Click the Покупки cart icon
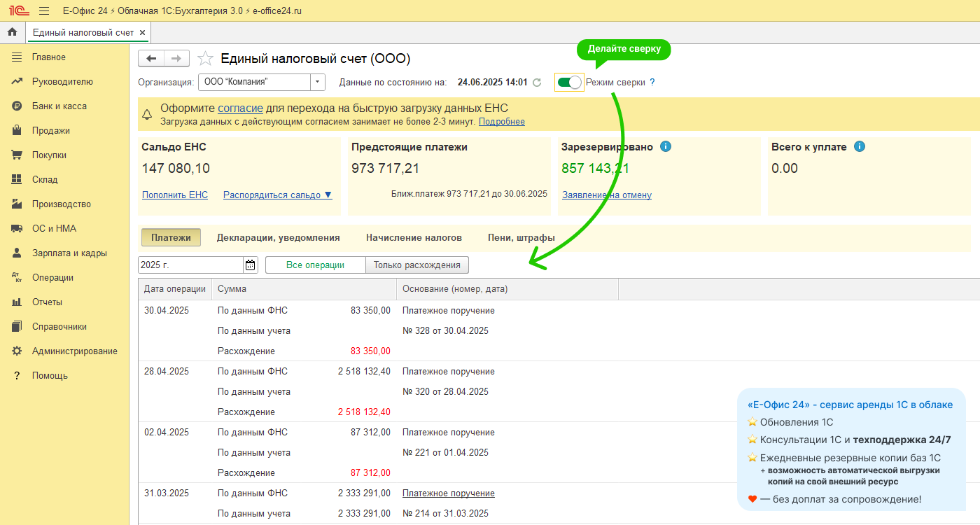 (x=17, y=155)
